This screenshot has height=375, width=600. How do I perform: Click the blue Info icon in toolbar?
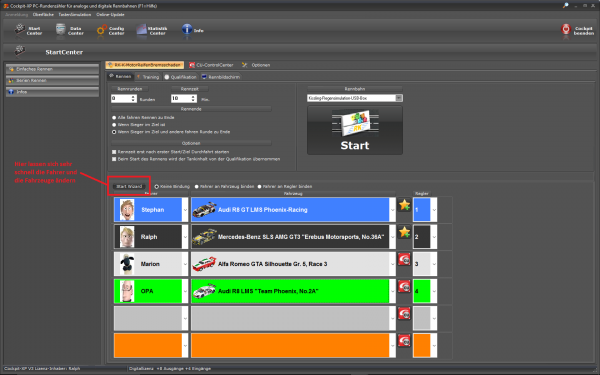click(x=187, y=29)
